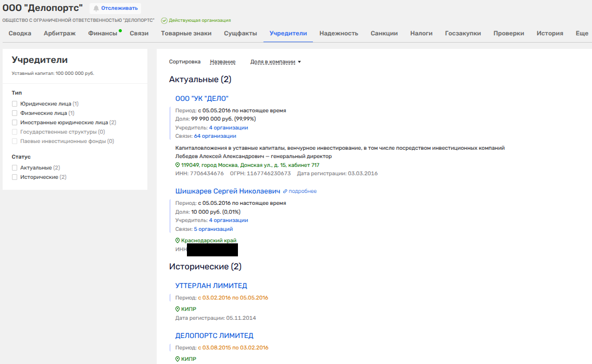Screen dimensions: 592x364
Task: Enable the Физические лица filter
Action: (x=15, y=113)
